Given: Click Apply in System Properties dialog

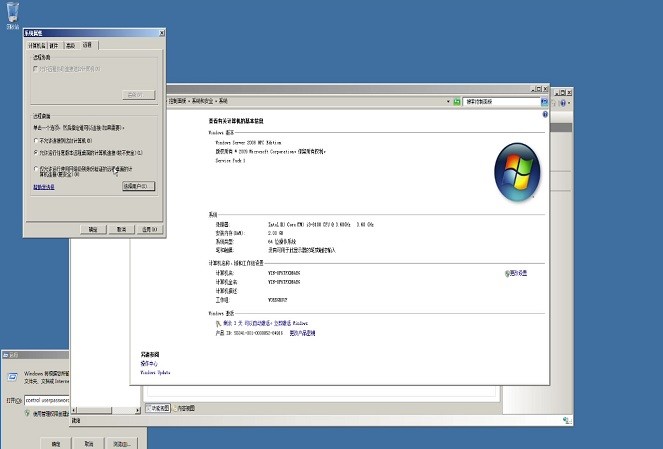Looking at the screenshot, I should [149, 229].
